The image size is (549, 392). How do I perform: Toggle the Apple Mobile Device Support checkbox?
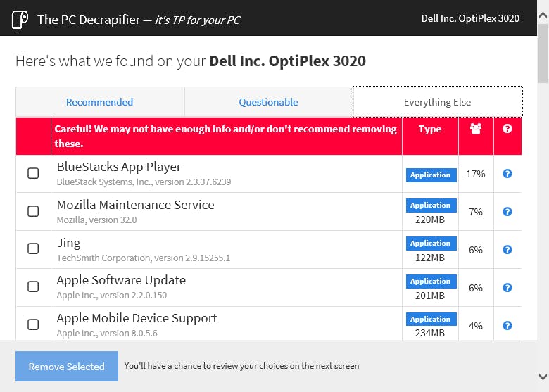(x=33, y=324)
